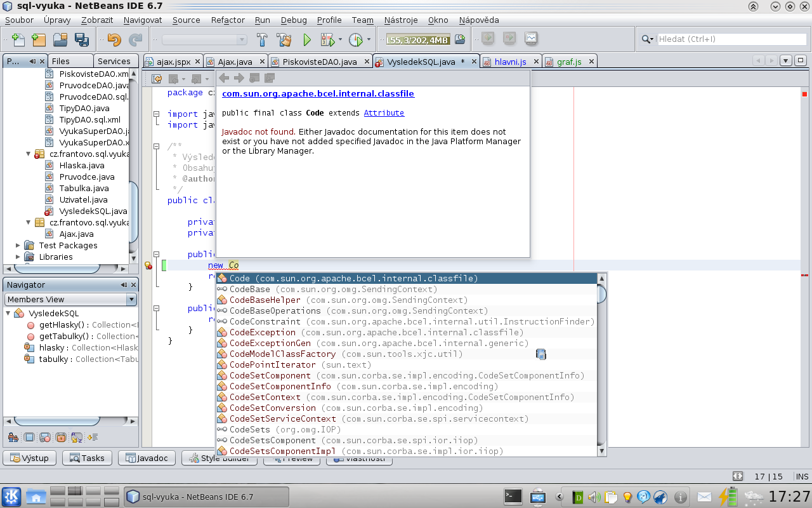
Task: Click the volume speaker tray icon
Action: pyautogui.click(x=594, y=497)
